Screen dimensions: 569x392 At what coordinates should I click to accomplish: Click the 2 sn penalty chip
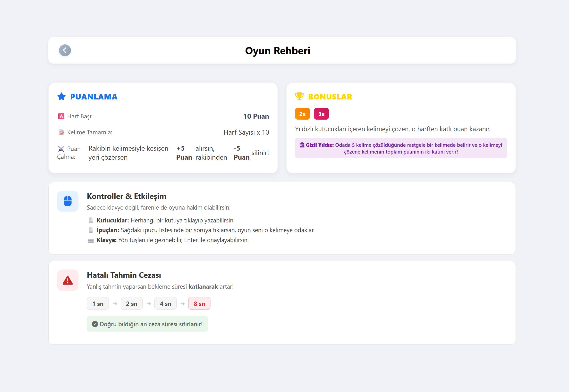[132, 303]
